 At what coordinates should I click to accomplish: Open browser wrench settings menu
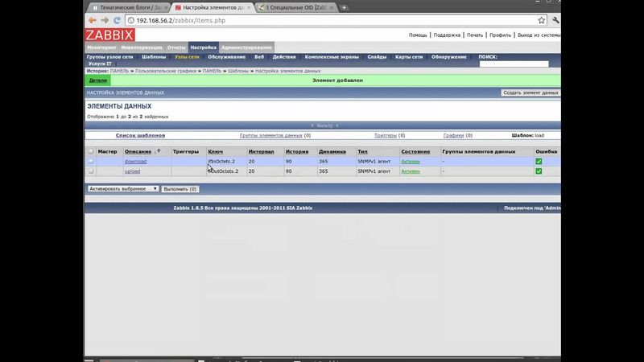tap(555, 20)
